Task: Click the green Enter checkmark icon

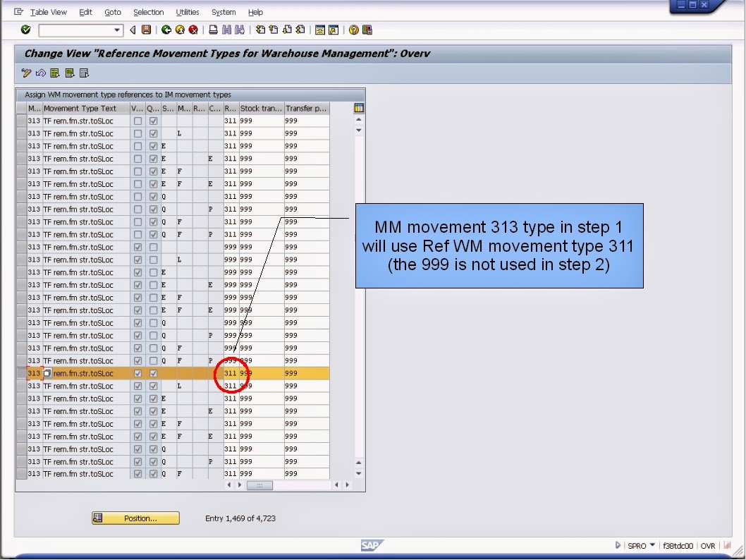Action: coord(25,30)
